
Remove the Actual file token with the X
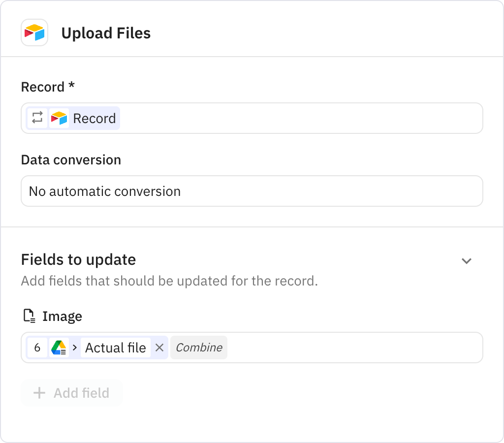click(x=159, y=348)
